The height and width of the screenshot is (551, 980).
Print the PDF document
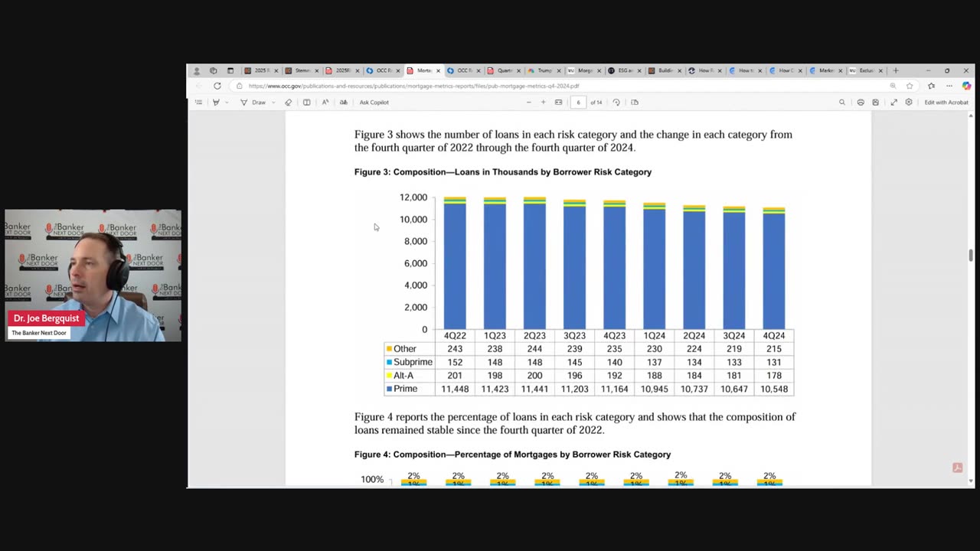point(861,102)
